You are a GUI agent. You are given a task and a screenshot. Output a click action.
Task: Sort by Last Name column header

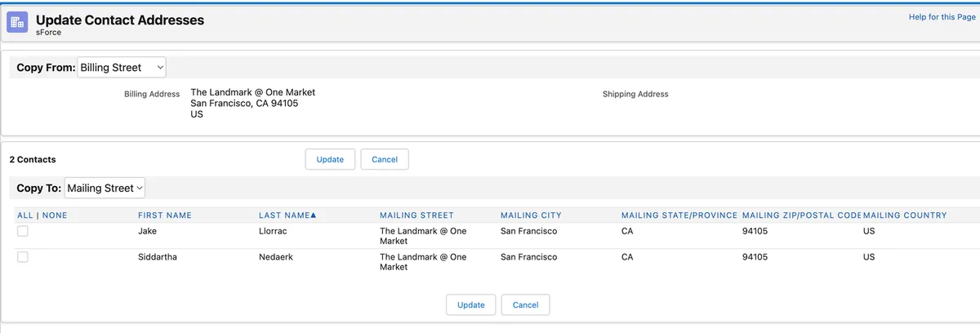[287, 215]
